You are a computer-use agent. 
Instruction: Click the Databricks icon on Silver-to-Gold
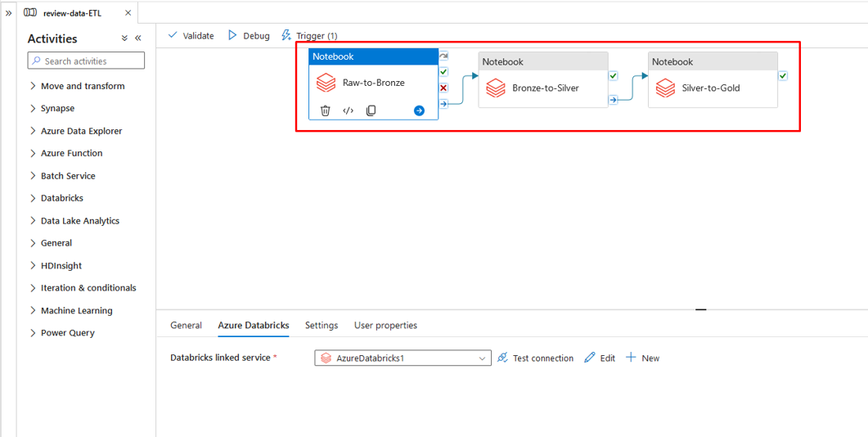665,88
